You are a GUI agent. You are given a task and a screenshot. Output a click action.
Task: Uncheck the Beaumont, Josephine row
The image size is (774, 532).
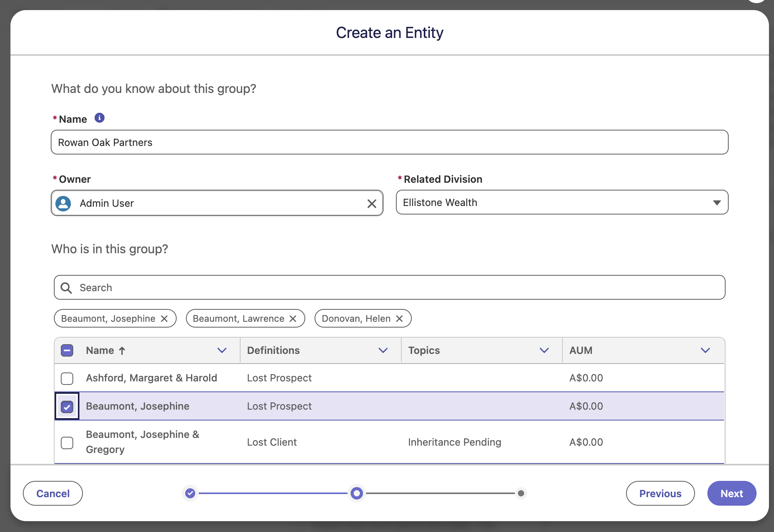(67, 407)
